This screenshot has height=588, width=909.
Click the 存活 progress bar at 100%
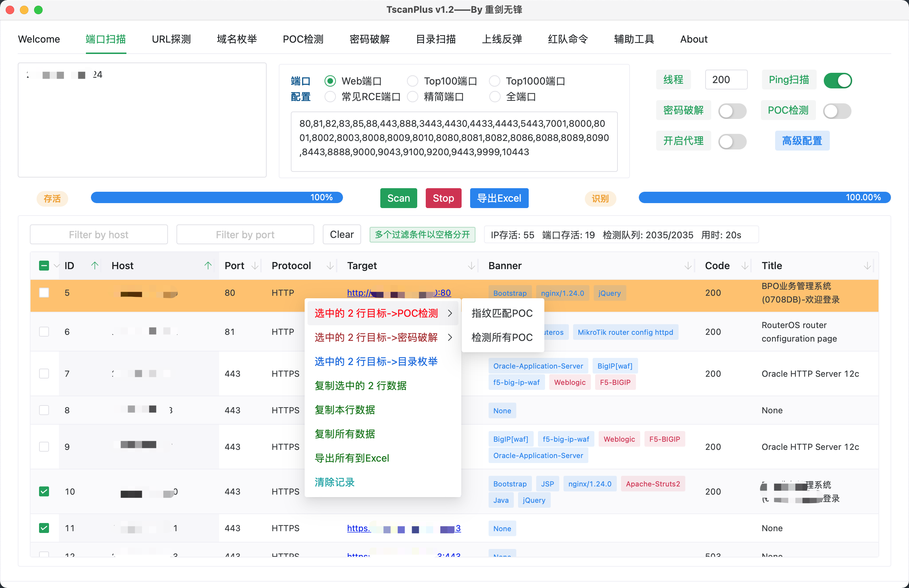click(217, 197)
